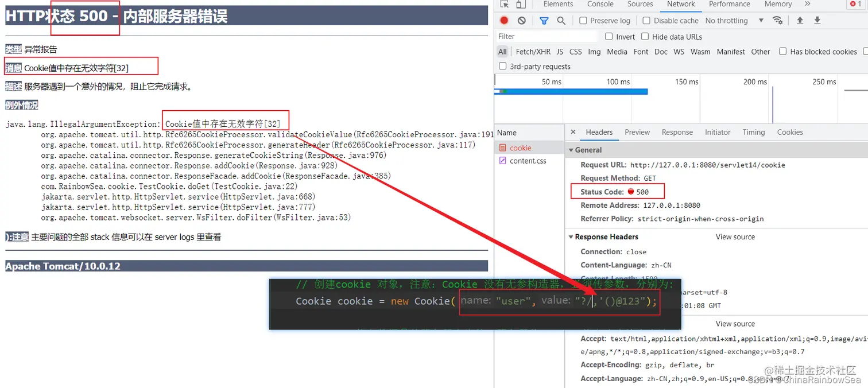The height and width of the screenshot is (388, 868).
Task: Open the Preview tab of request
Action: pos(637,132)
